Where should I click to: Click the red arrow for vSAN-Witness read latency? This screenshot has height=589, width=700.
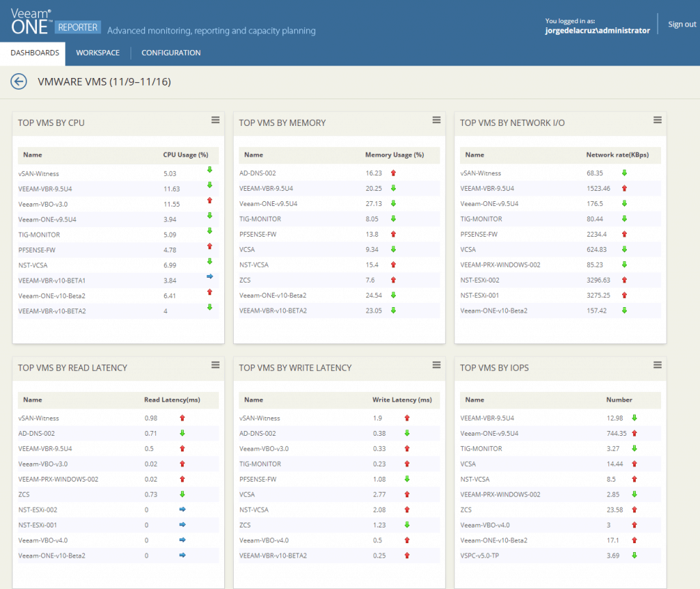[x=182, y=418]
